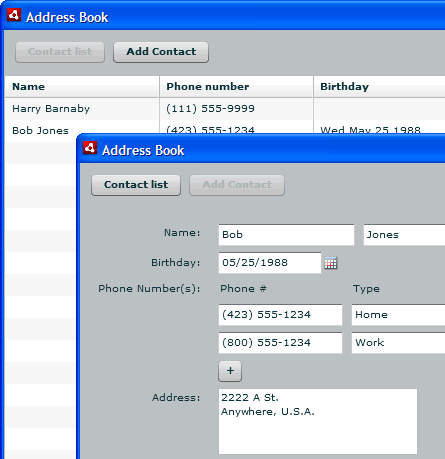Click phone cell (111) 555-9999
The height and width of the screenshot is (459, 445).
(x=210, y=109)
